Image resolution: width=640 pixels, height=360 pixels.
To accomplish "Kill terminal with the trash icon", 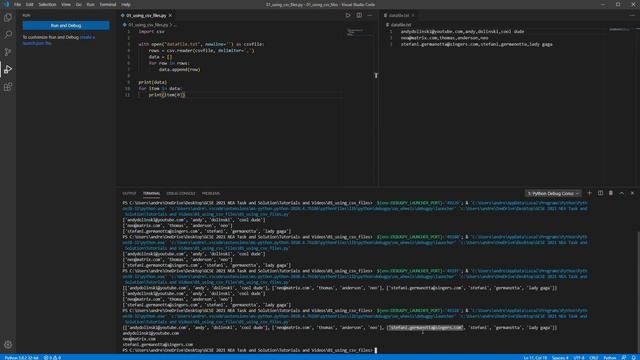I will pyautogui.click(x=611, y=193).
